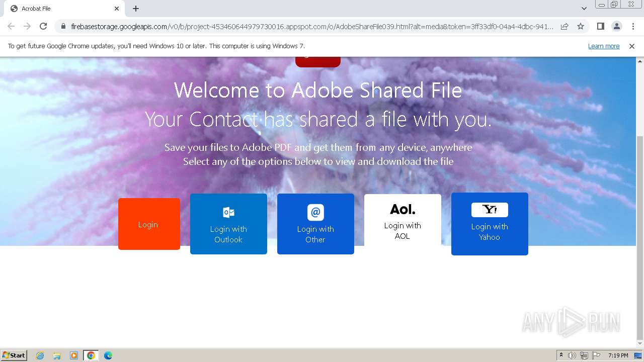Open the Windows Start menu
644x362 pixels.
pyautogui.click(x=14, y=355)
